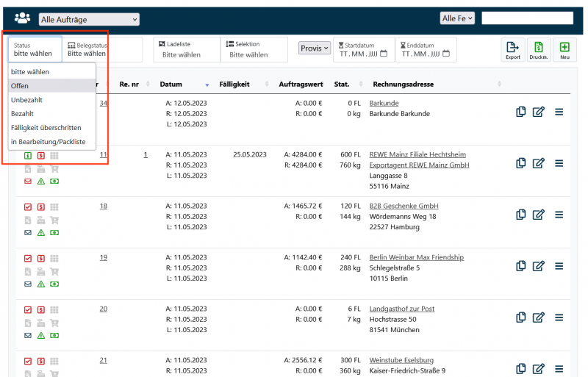Screen dimensions: 588x377
Task: Click warning triangle icon in order 18 row
Action: click(x=41, y=233)
